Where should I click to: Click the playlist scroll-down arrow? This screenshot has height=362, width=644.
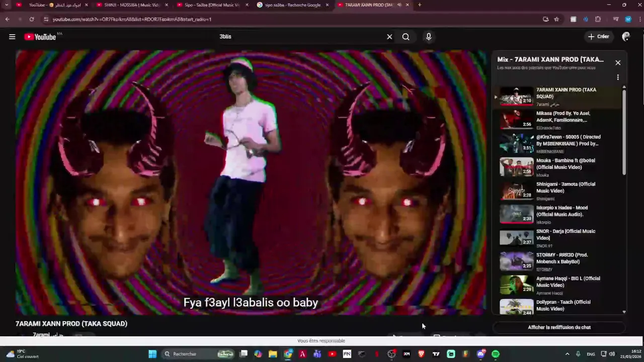click(624, 312)
